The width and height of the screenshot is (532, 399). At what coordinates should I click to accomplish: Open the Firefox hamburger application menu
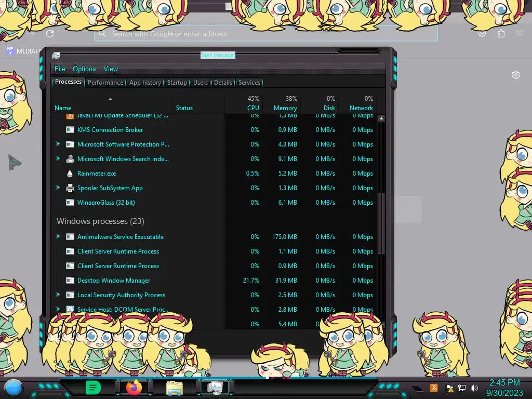[520, 33]
